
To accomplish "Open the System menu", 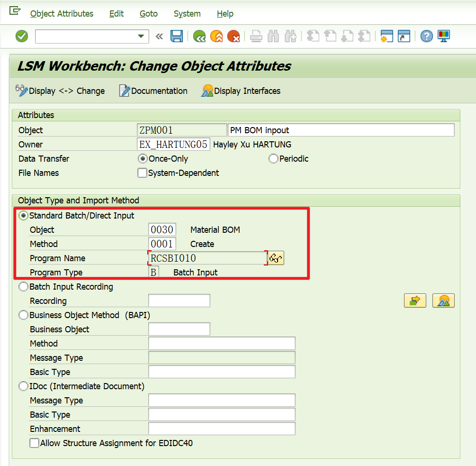I will 187,14.
